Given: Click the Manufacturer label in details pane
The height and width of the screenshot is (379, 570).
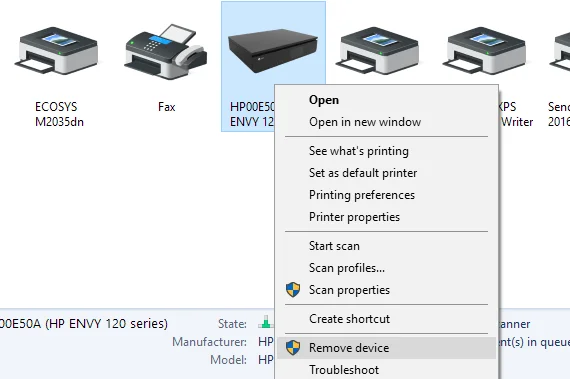Looking at the screenshot, I should (x=209, y=342).
